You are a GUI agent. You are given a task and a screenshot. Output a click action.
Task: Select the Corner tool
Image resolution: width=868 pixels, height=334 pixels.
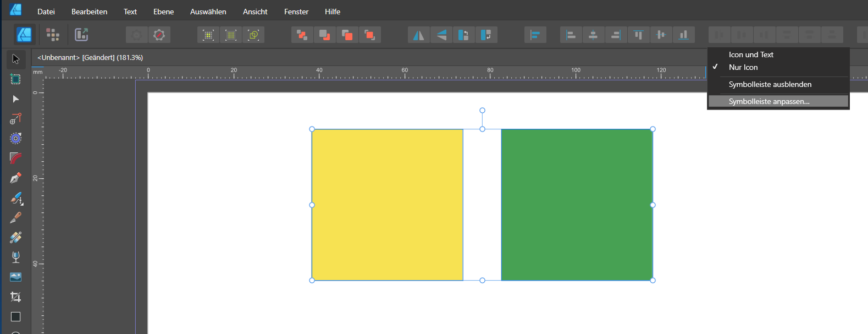pos(16,158)
